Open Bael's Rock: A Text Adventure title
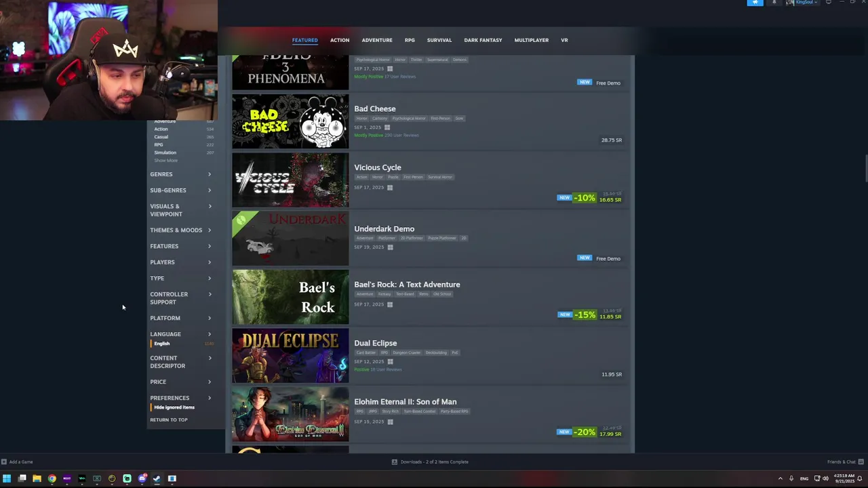Screen dimensions: 868x488 (407, 285)
